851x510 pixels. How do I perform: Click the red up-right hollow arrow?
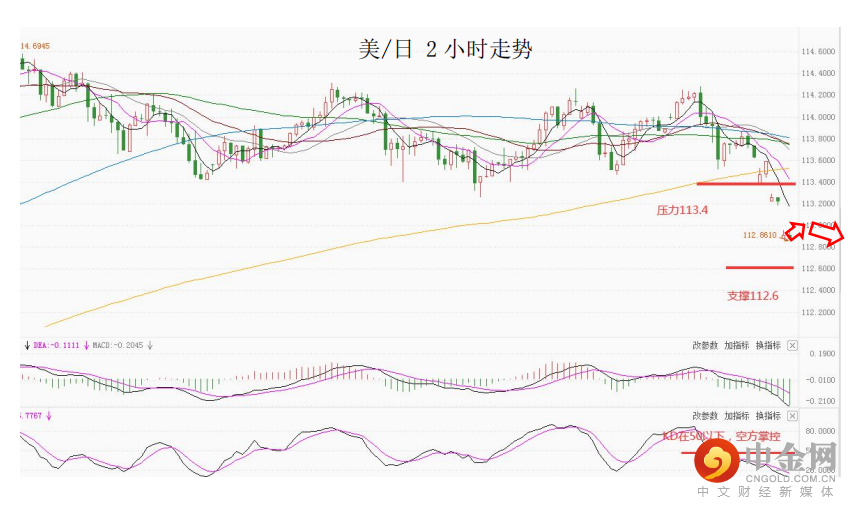(797, 231)
